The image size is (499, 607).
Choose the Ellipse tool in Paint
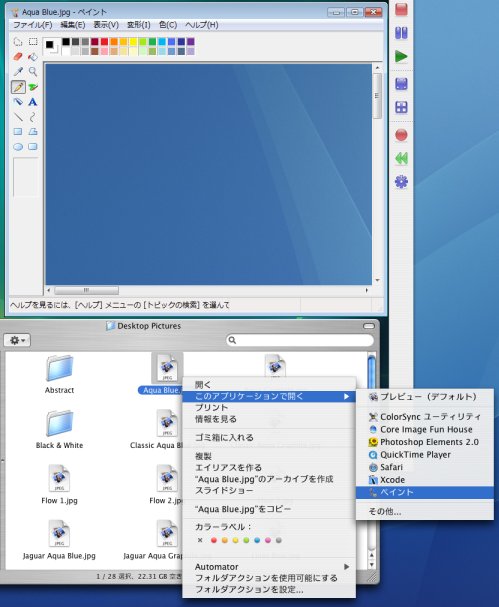click(x=18, y=147)
